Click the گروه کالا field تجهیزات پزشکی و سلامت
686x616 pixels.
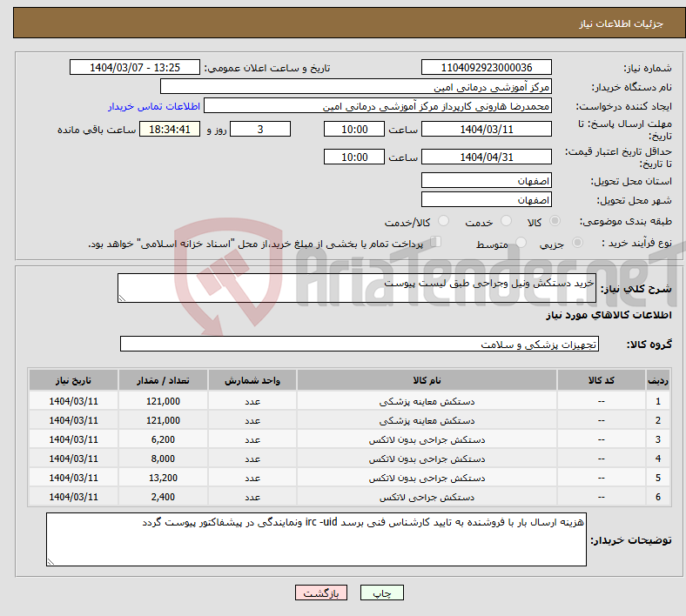click(x=360, y=344)
